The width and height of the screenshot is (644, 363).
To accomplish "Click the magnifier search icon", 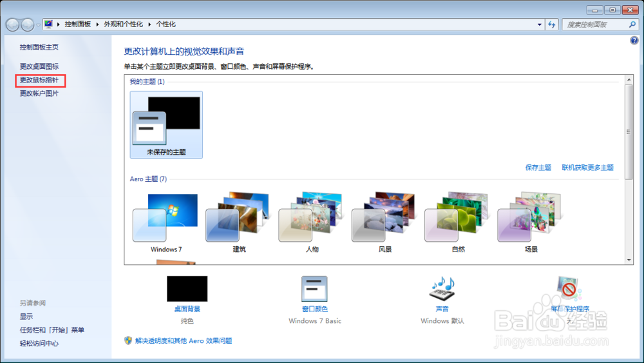I will [x=632, y=25].
